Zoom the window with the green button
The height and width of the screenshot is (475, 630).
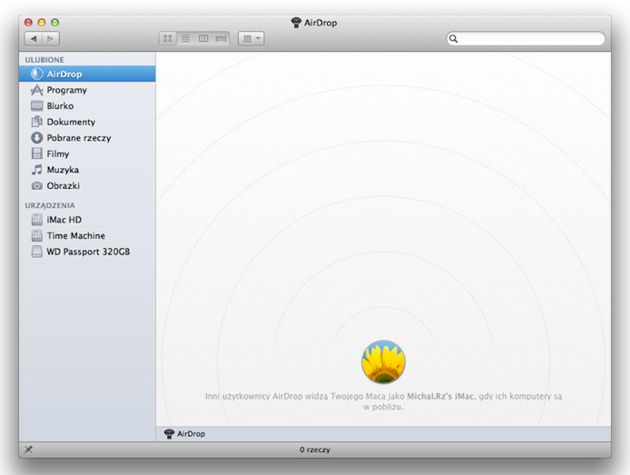click(x=55, y=23)
